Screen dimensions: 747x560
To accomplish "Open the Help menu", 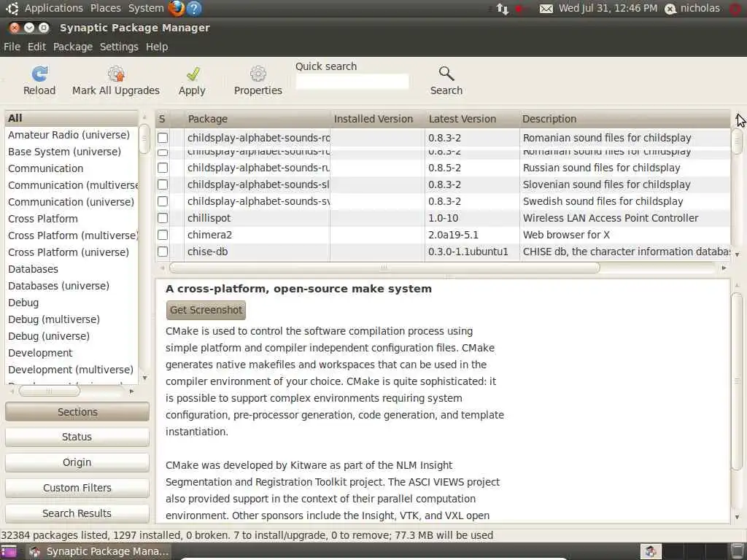I will [x=157, y=47].
